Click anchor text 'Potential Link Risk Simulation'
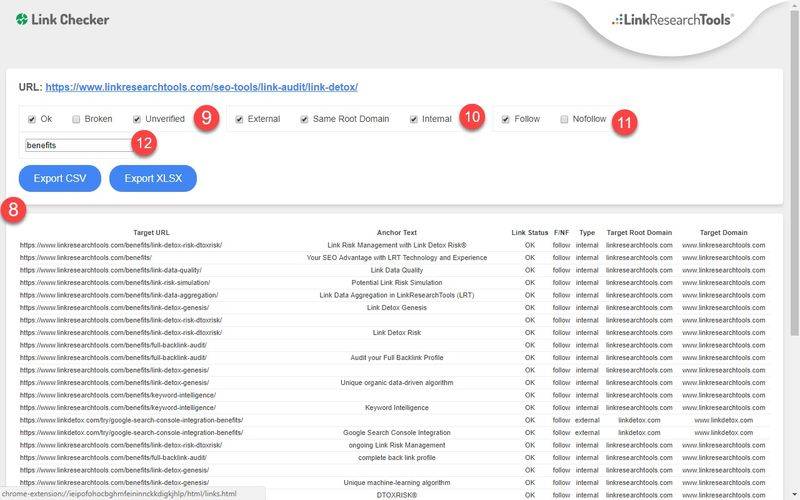 [x=397, y=283]
